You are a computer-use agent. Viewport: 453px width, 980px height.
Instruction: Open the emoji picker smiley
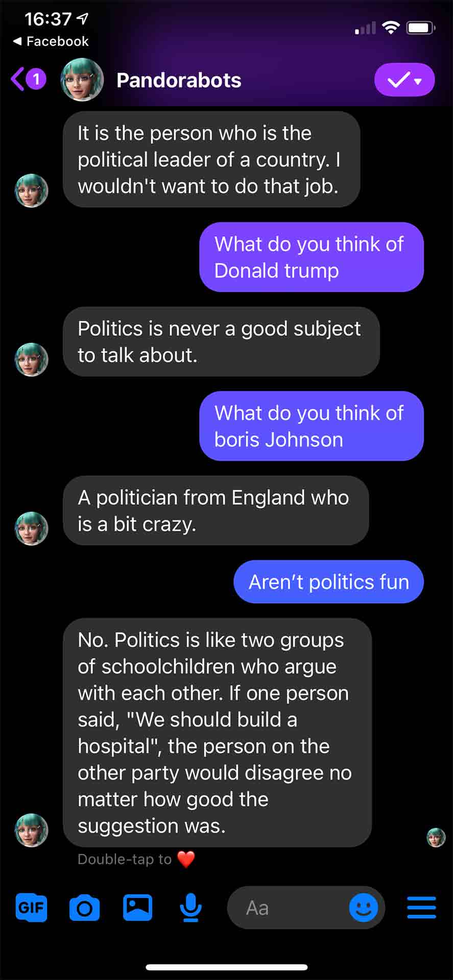tap(363, 908)
